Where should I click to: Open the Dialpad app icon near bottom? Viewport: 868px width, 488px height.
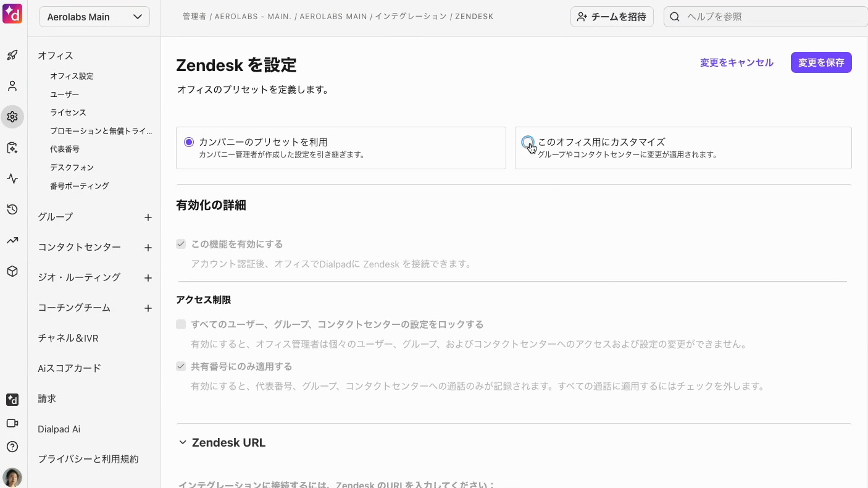click(x=12, y=400)
